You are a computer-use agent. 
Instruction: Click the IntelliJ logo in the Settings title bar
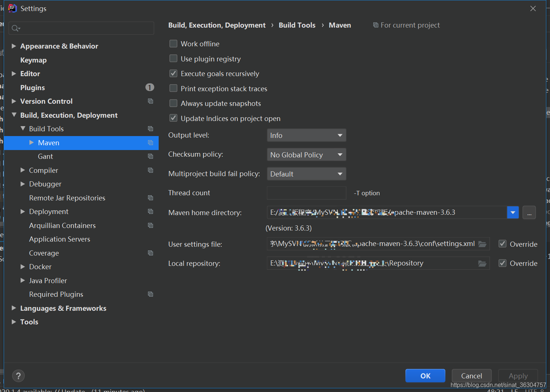(x=13, y=8)
